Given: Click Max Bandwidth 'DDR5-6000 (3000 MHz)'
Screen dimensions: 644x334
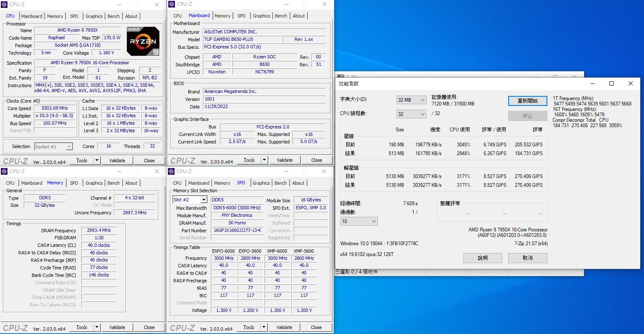Looking at the screenshot, I should pos(237,208).
